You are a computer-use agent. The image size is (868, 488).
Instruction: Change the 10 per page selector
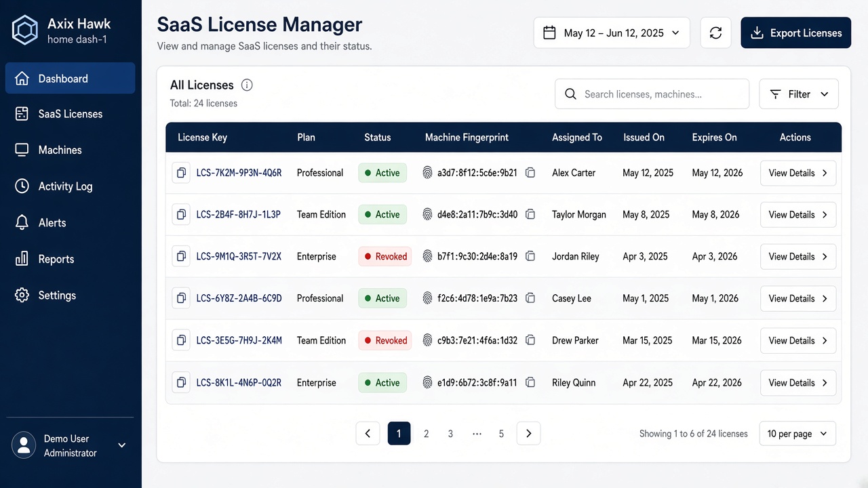[x=797, y=434]
